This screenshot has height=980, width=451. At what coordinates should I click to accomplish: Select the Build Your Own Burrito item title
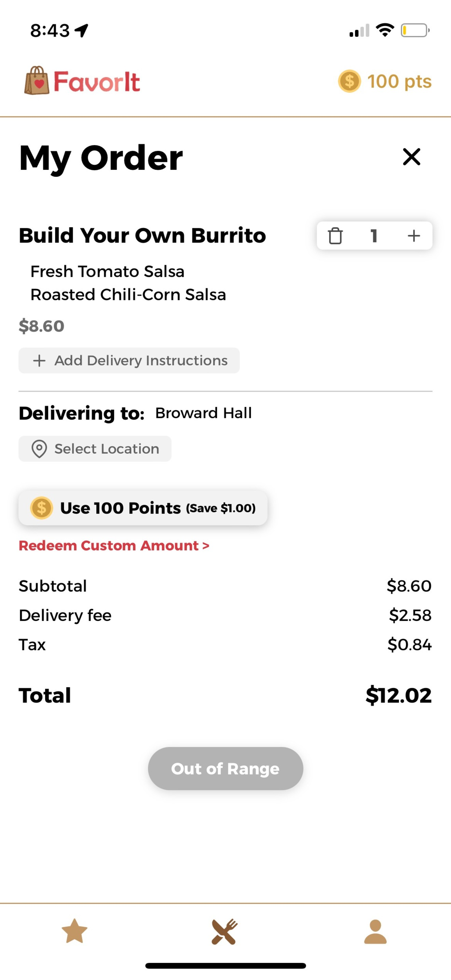pyautogui.click(x=142, y=235)
